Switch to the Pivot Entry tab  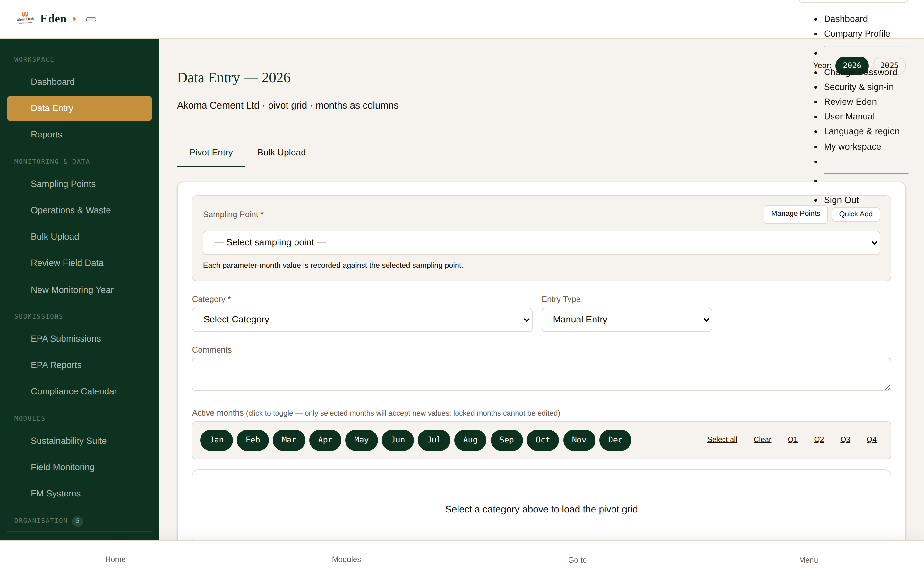pyautogui.click(x=211, y=153)
